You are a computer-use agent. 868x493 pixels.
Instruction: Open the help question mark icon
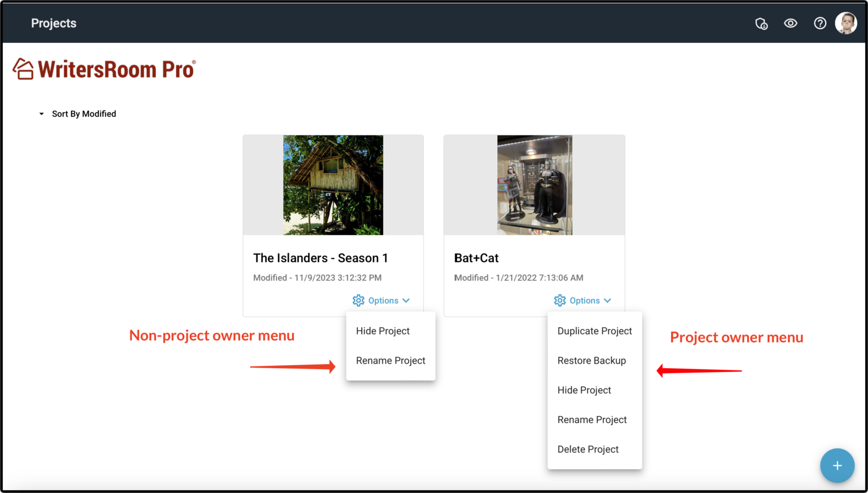point(820,23)
